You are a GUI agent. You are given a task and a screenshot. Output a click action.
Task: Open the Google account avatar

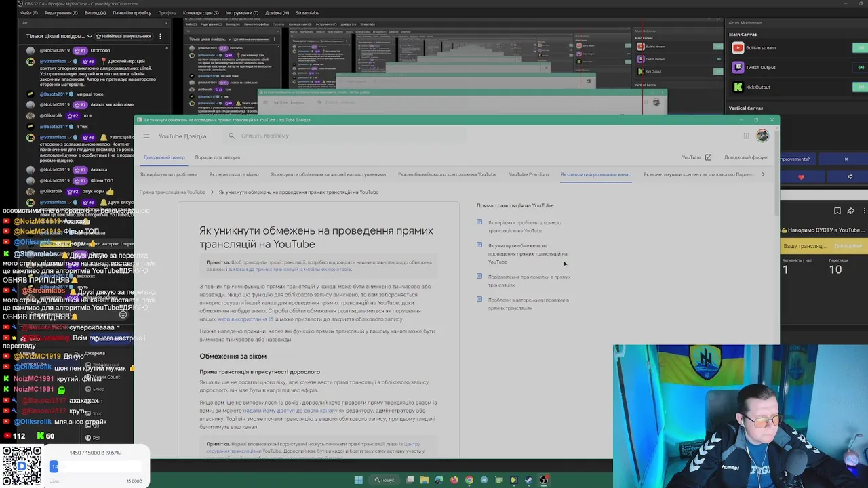pos(763,136)
